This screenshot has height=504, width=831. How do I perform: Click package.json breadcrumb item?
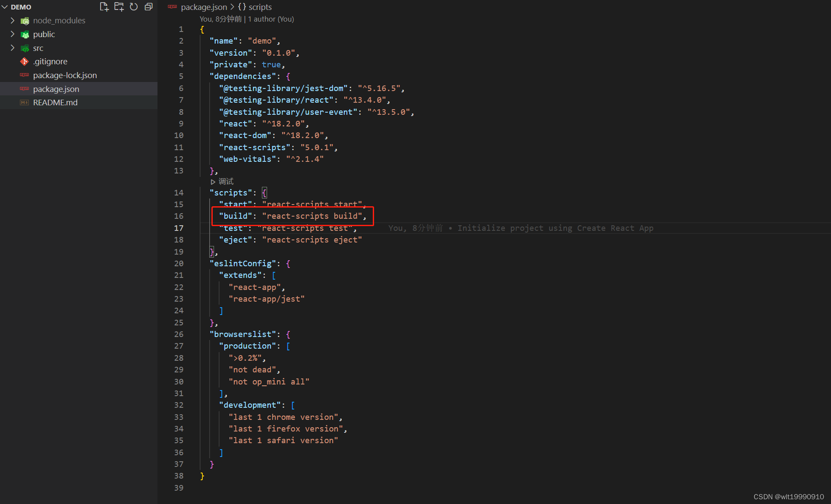point(204,7)
